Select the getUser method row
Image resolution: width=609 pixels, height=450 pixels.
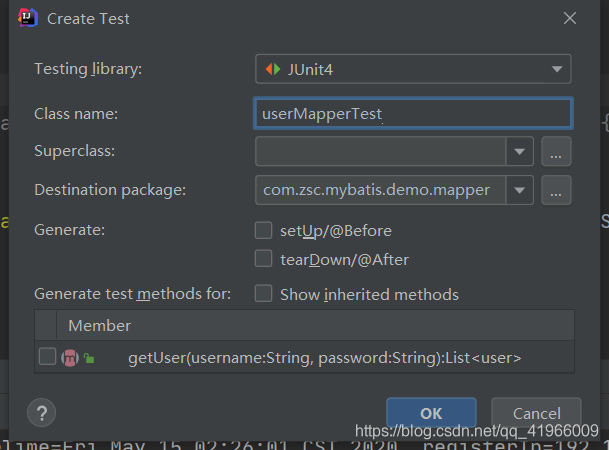pos(304,357)
